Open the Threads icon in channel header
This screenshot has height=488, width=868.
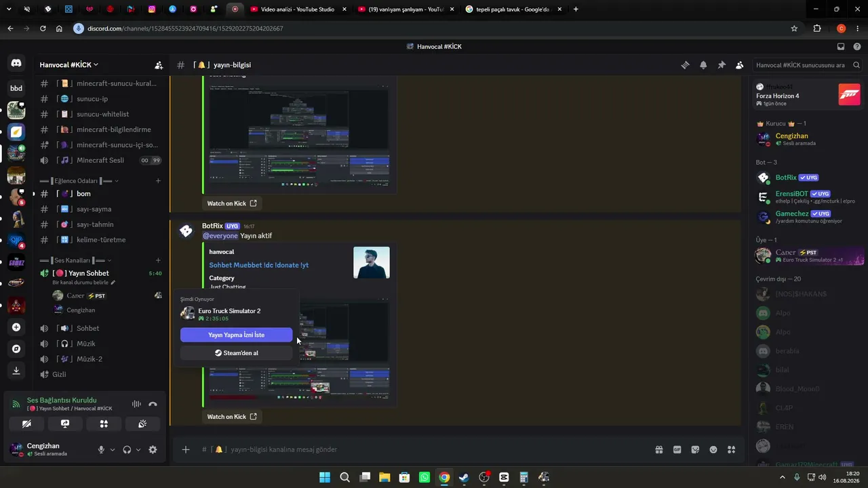[686, 65]
